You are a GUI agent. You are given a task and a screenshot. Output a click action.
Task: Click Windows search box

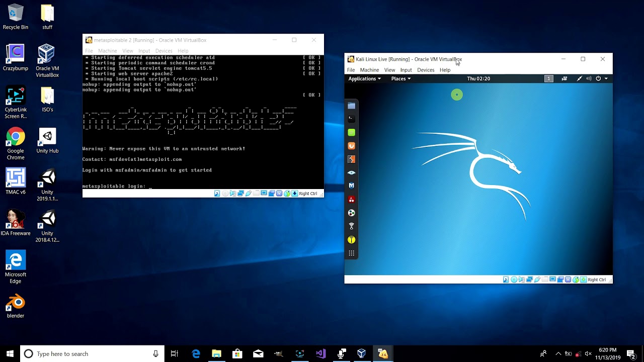92,354
